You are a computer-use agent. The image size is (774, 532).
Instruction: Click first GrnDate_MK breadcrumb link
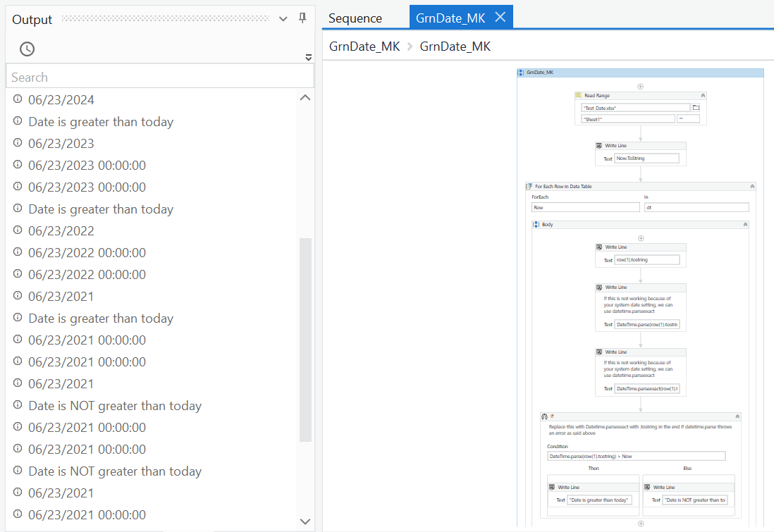(364, 47)
